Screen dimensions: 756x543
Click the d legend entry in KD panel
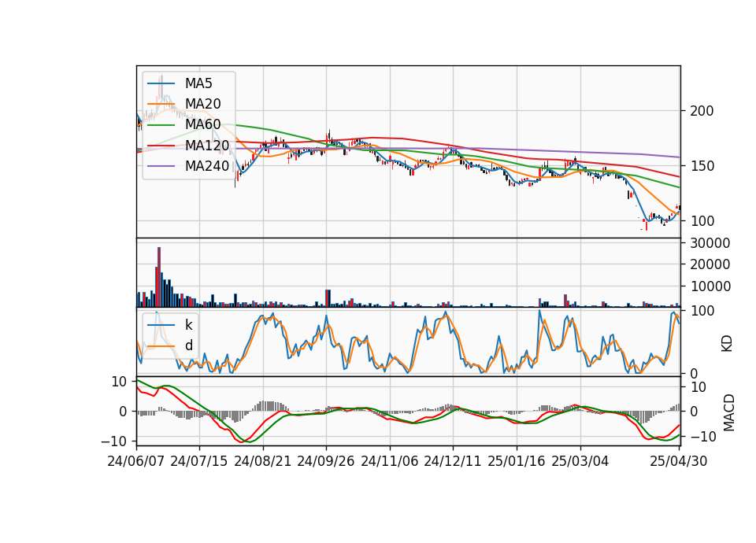[x=188, y=345]
